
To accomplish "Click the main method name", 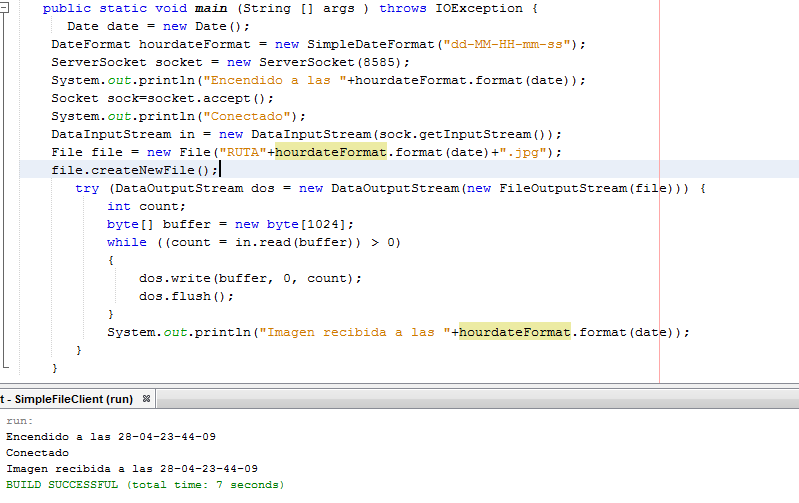I will 211,9.
